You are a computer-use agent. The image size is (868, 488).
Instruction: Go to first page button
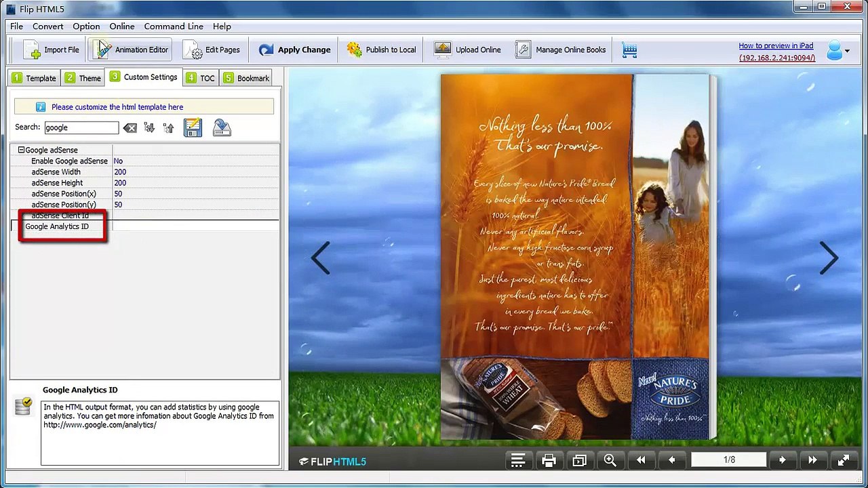point(641,461)
